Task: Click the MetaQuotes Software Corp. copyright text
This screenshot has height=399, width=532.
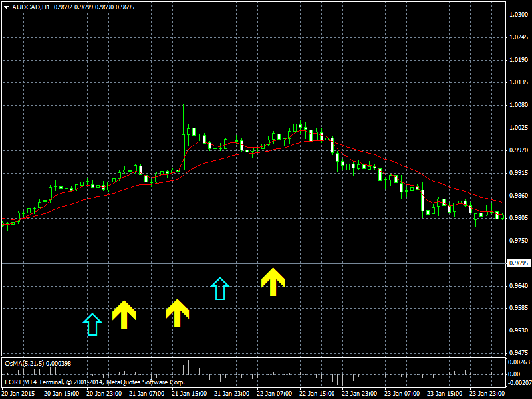Action: coord(95,382)
